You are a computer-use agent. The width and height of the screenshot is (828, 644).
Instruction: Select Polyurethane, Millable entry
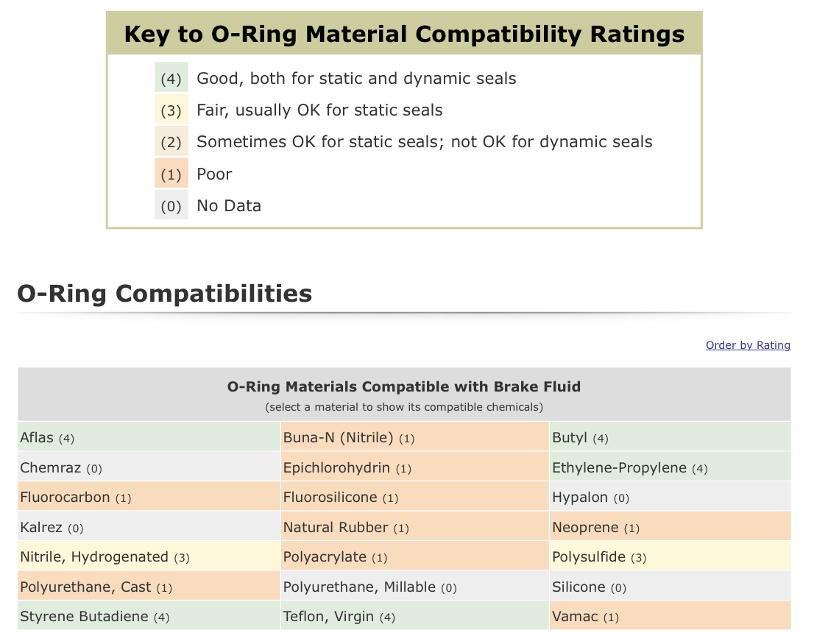pos(414,587)
